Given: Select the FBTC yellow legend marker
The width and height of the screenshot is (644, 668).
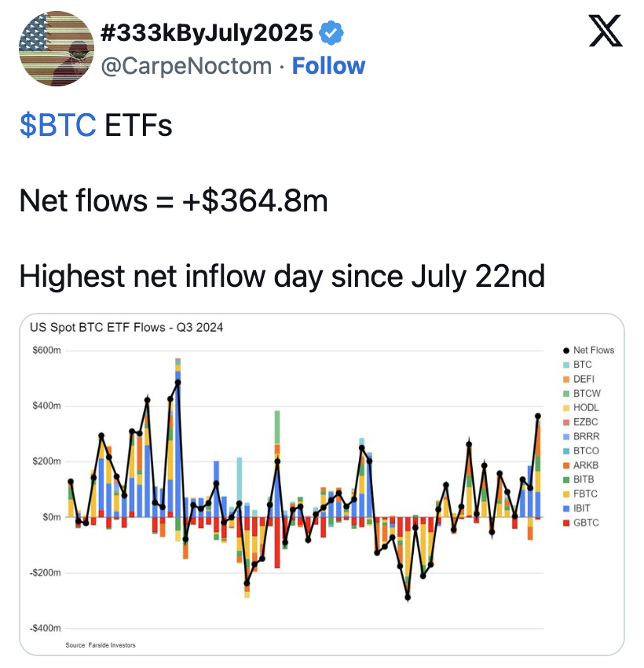Looking at the screenshot, I should pyautogui.click(x=566, y=494).
